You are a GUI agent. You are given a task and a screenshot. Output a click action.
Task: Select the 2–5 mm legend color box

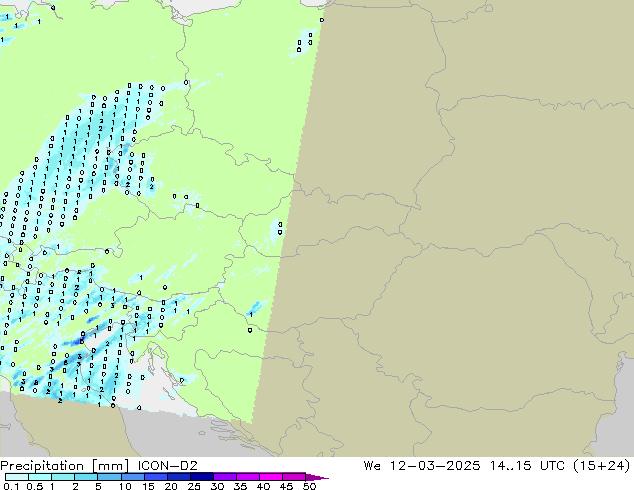coord(86,477)
